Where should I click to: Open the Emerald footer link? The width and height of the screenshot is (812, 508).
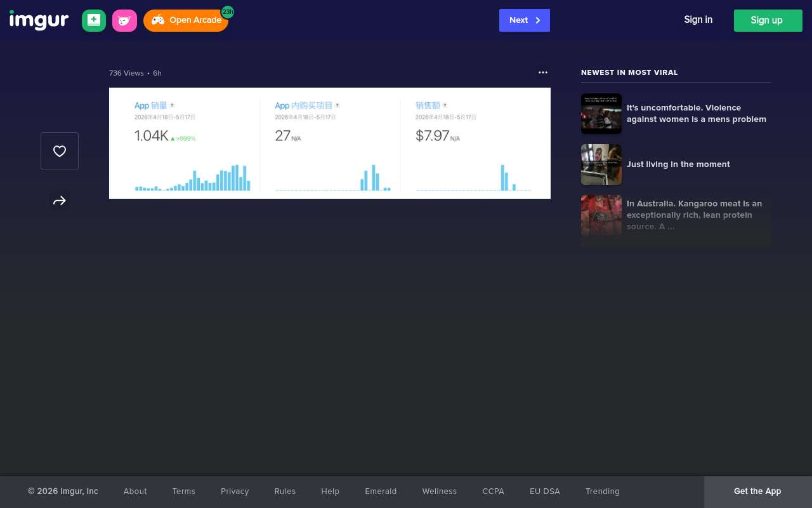(381, 491)
